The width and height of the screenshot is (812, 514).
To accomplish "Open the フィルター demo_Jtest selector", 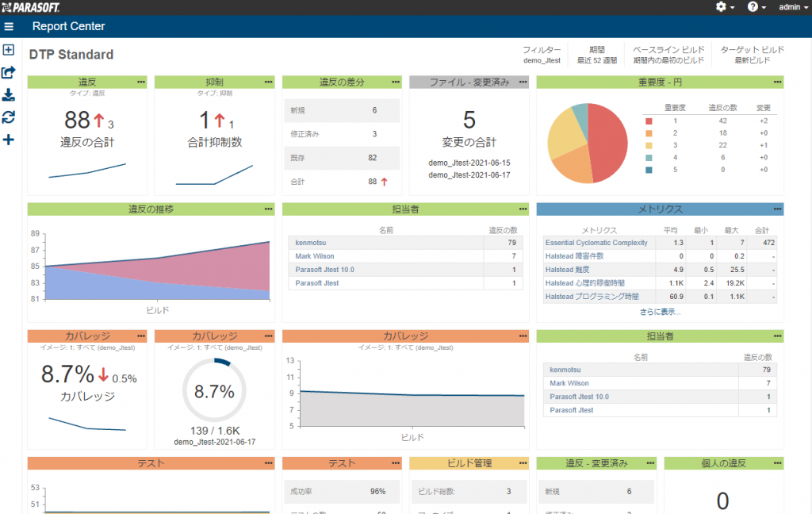I will (542, 55).
